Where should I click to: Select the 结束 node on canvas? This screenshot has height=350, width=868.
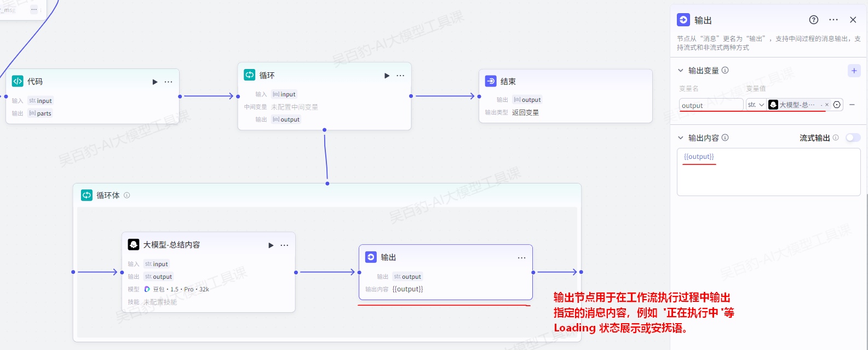565,82
